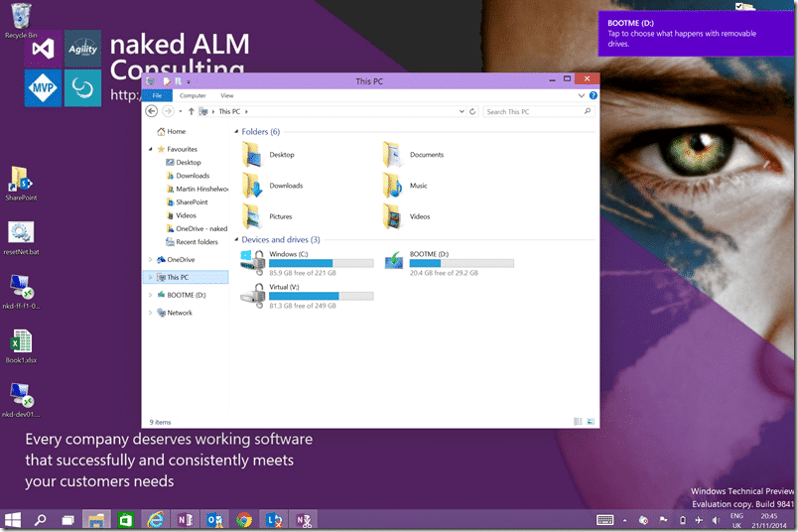The height and width of the screenshot is (532, 798).
Task: Collapse the Folders (6) group
Action: pyautogui.click(x=236, y=132)
